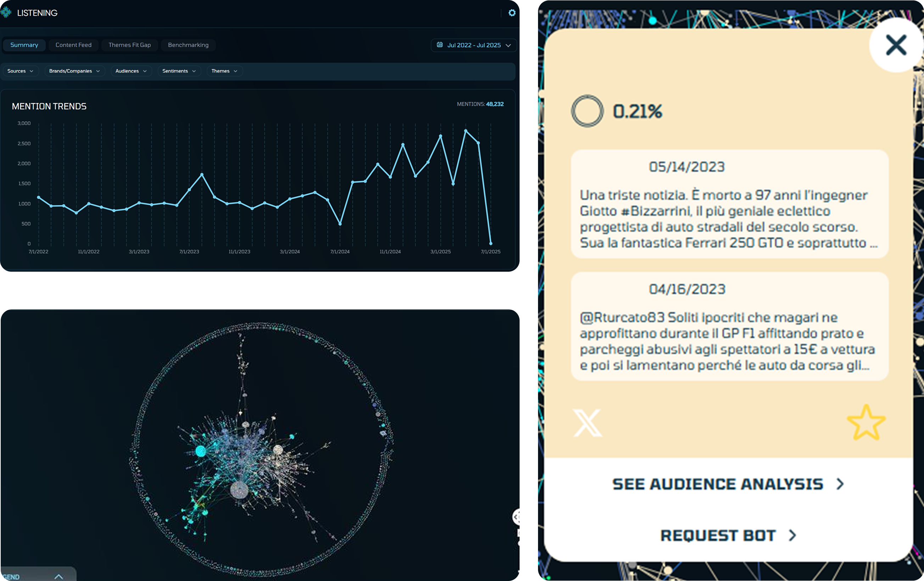The height and width of the screenshot is (581, 924).
Task: Click See Audience Analysis link
Action: 728,484
